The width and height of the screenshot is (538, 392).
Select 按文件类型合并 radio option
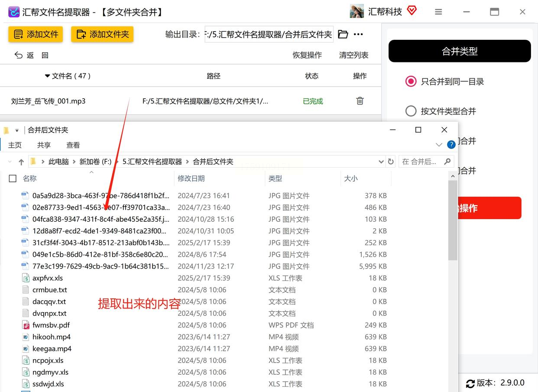click(x=411, y=111)
